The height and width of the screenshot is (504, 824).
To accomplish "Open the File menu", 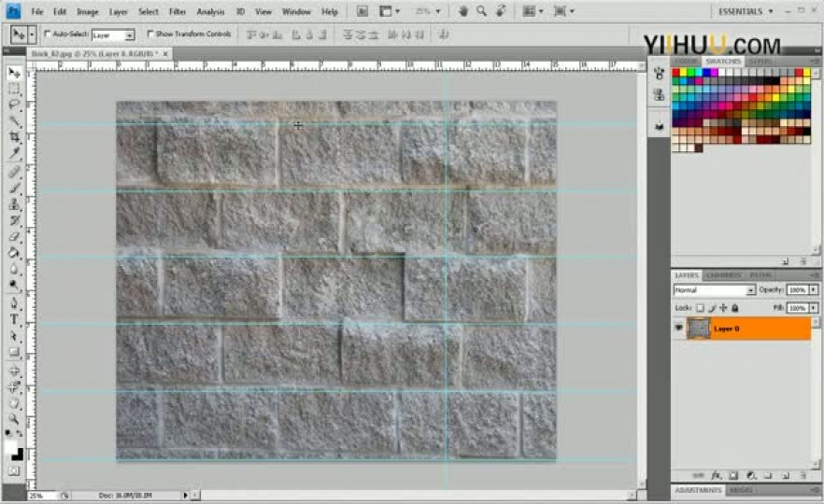I will pyautogui.click(x=37, y=11).
